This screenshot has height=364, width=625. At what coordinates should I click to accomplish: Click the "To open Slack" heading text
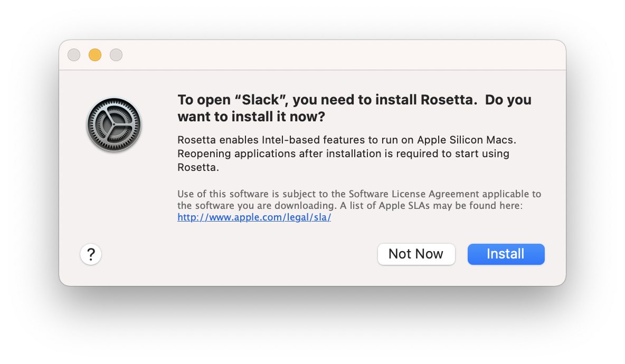click(x=354, y=108)
